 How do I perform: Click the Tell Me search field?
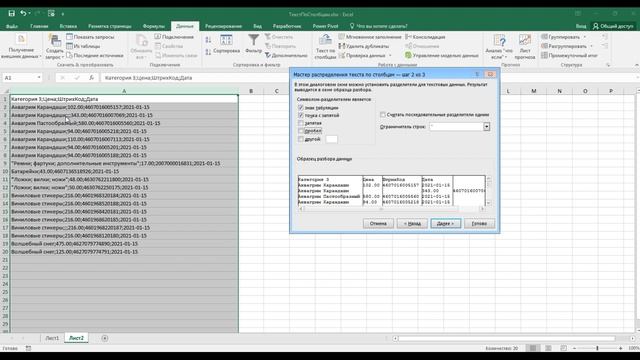pos(379,26)
